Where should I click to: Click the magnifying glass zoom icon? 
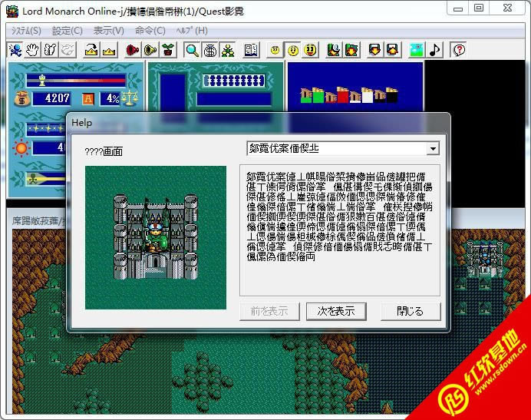pyautogui.click(x=192, y=50)
